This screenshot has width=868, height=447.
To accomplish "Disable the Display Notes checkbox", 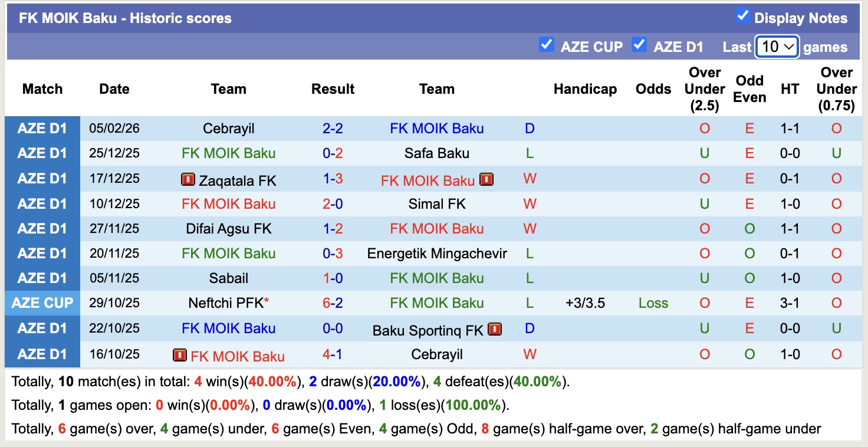I will coord(744,18).
